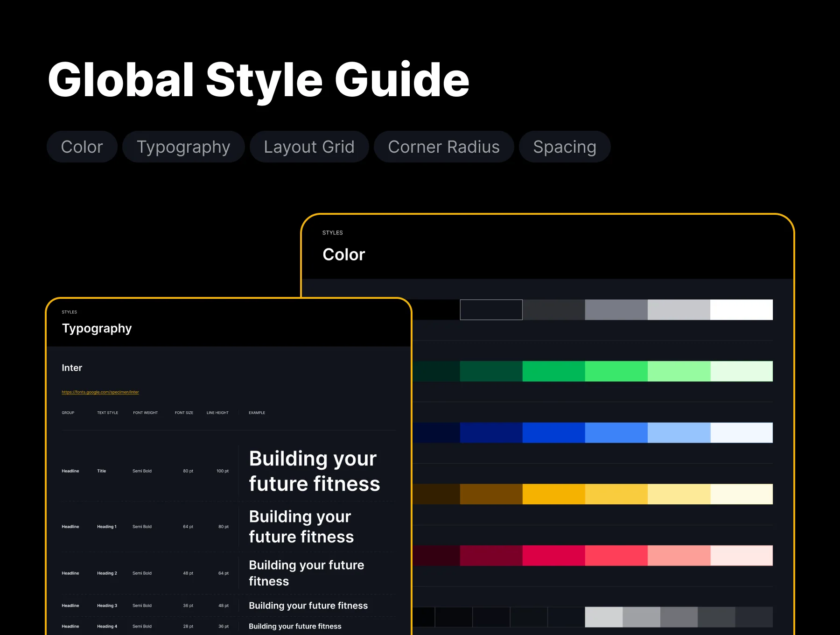Click the GROUP column header
Viewport: 840px width, 635px height.
tap(68, 413)
